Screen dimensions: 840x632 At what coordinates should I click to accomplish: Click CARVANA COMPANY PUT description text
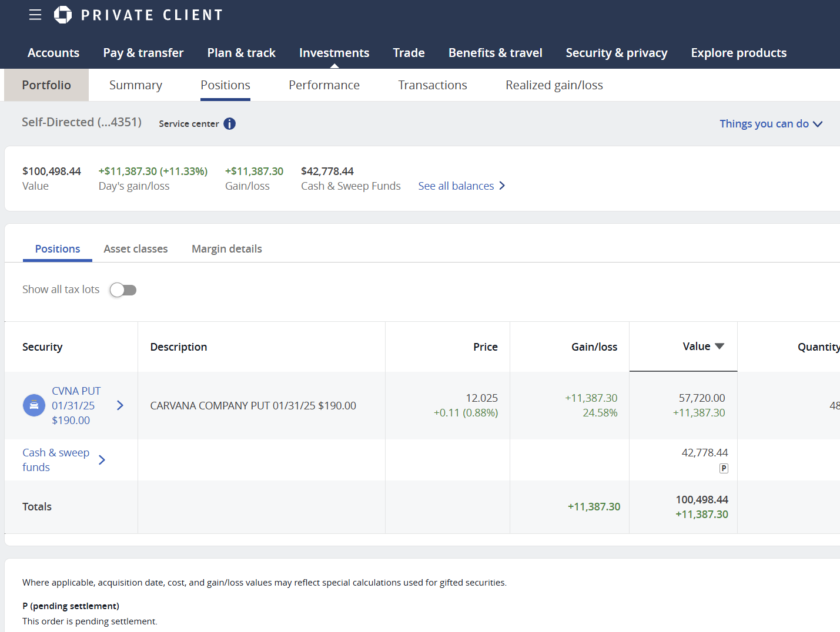pyautogui.click(x=253, y=406)
